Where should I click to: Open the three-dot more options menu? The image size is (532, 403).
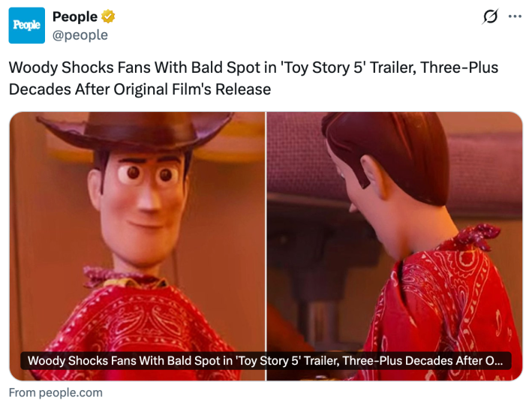coord(515,17)
